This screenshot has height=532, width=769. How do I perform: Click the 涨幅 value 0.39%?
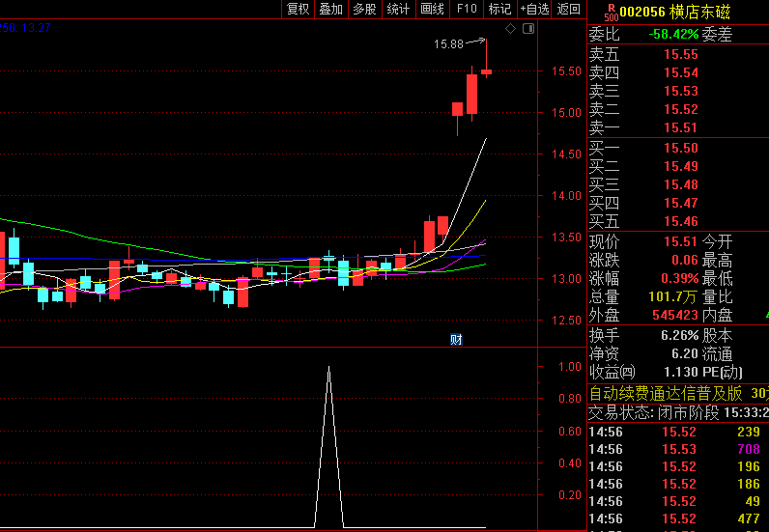(679, 278)
